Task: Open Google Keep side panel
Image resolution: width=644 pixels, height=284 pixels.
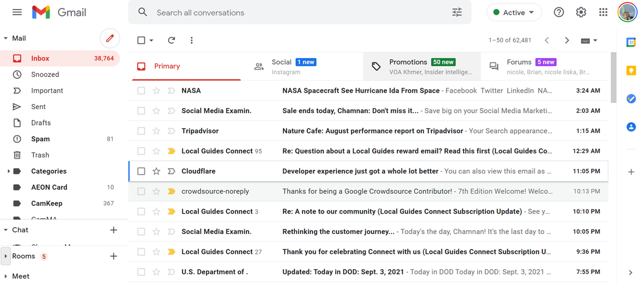Action: pyautogui.click(x=631, y=71)
